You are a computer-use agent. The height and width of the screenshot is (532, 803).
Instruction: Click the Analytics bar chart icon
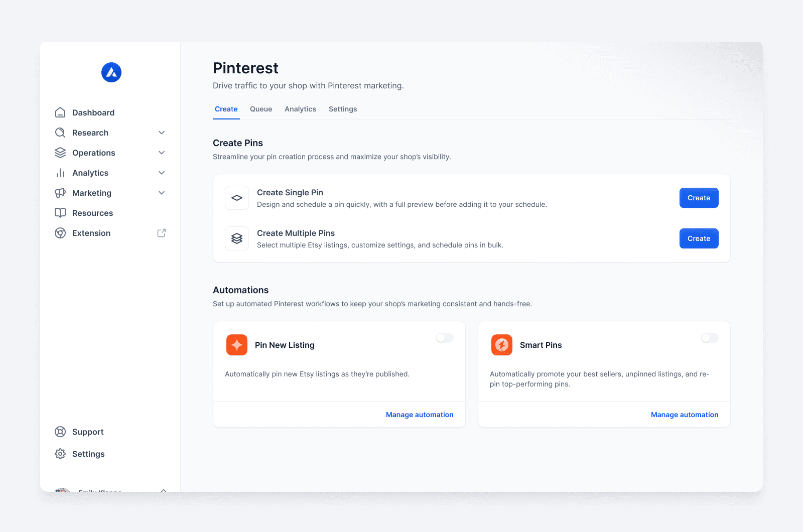point(60,173)
